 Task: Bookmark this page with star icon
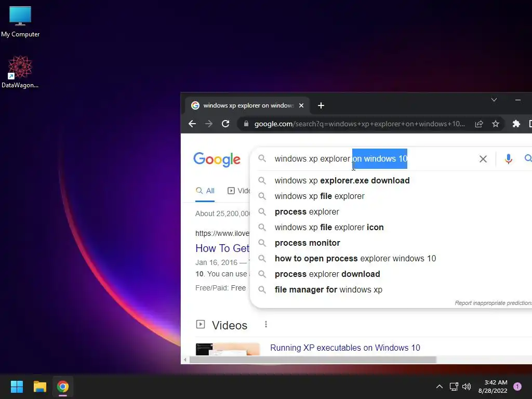[495, 124]
